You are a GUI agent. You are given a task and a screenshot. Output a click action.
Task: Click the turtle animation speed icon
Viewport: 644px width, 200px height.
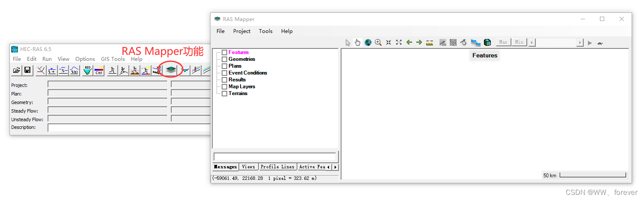[x=600, y=43]
